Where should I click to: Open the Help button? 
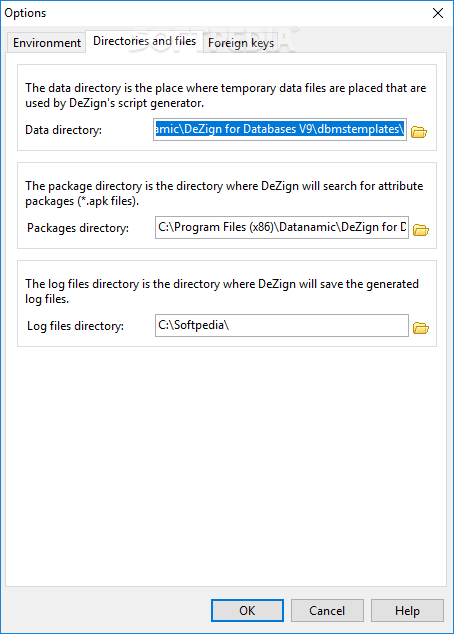coord(407,610)
